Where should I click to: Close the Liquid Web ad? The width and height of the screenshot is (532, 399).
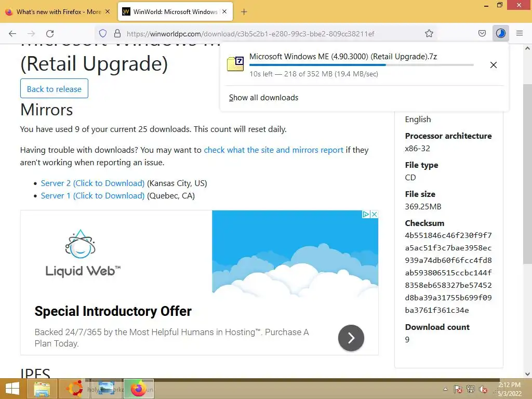point(374,214)
